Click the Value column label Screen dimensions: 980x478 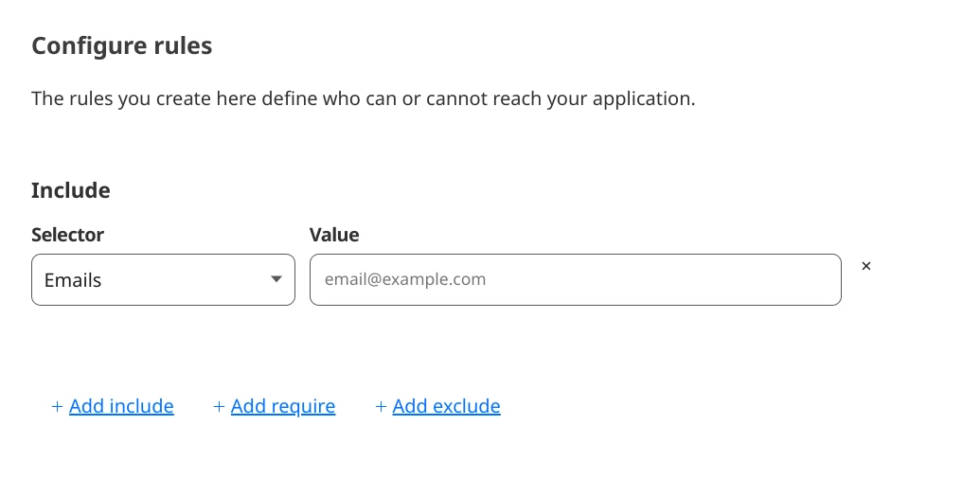[334, 235]
